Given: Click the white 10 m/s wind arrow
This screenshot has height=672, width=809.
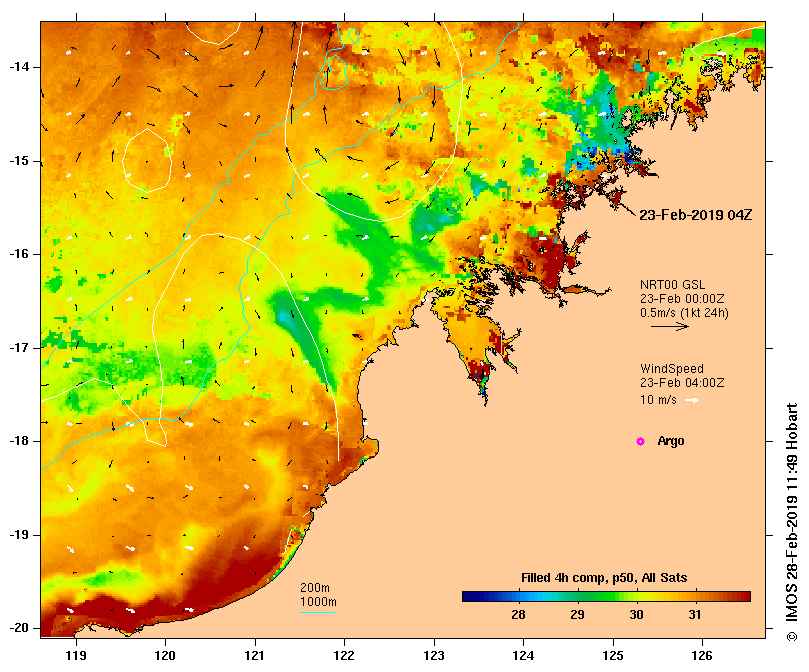Looking at the screenshot, I should point(691,400).
